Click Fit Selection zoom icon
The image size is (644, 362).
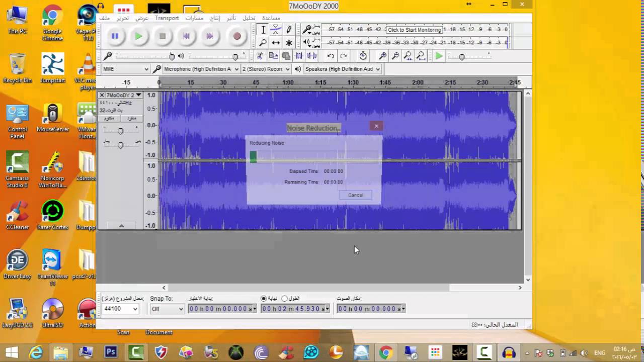(x=408, y=56)
